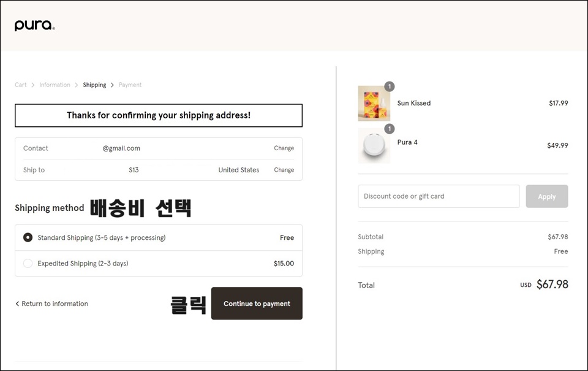Open the Pura 4 product thumbnail
588x371 pixels.
click(374, 146)
